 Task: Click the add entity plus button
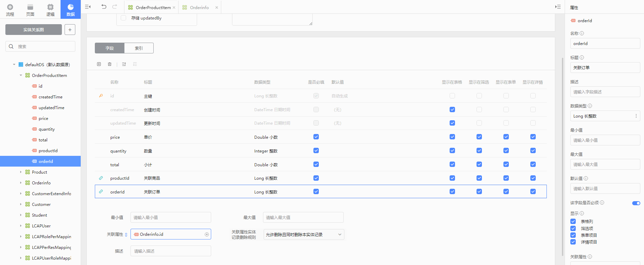tap(70, 30)
